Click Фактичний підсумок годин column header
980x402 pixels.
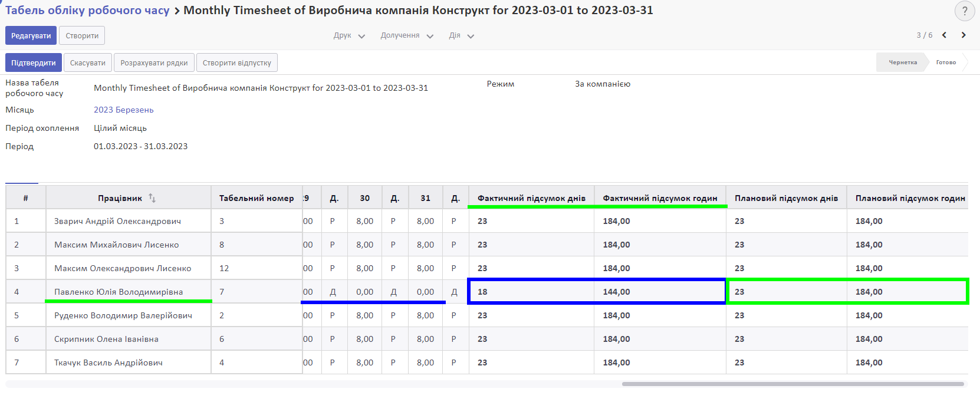point(660,198)
